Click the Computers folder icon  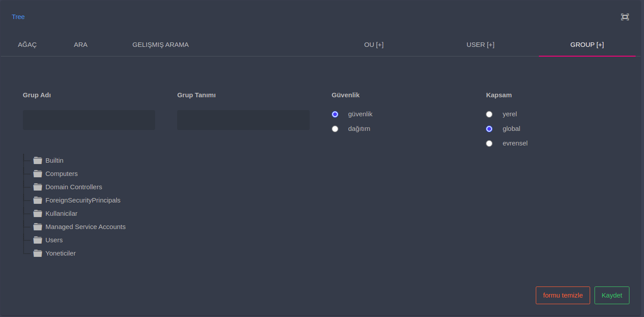click(x=38, y=174)
